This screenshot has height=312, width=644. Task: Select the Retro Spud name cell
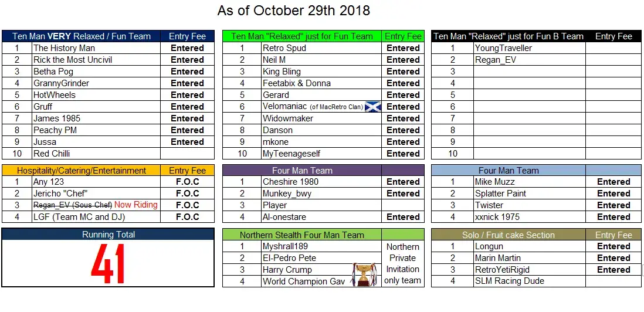[321, 48]
